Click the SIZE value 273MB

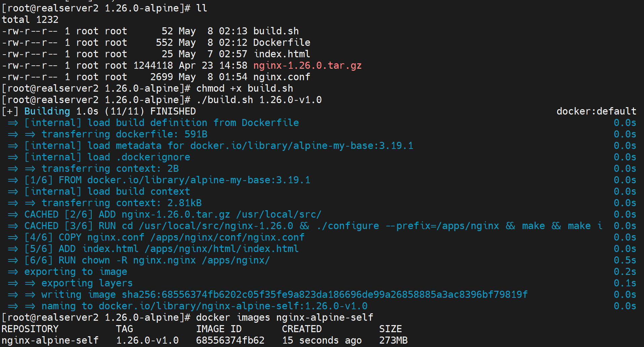pos(393,340)
